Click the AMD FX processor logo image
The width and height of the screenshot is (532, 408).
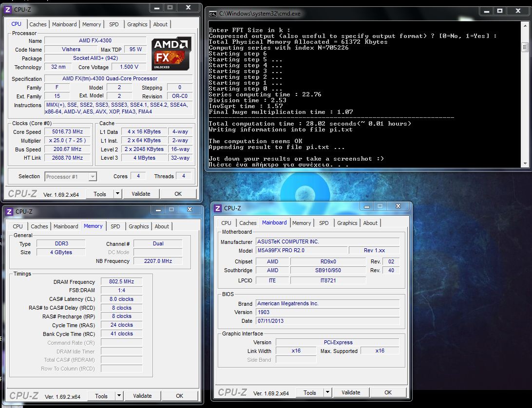coord(171,54)
